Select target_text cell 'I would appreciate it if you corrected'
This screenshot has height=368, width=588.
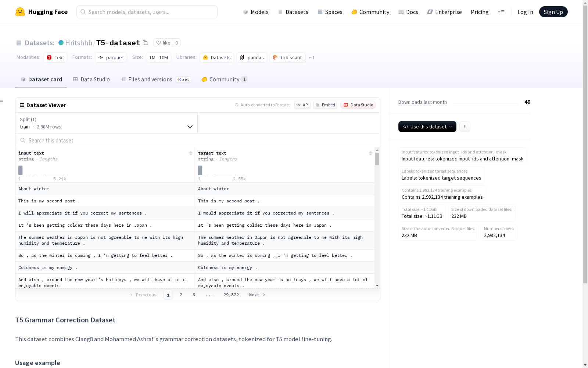click(285, 213)
